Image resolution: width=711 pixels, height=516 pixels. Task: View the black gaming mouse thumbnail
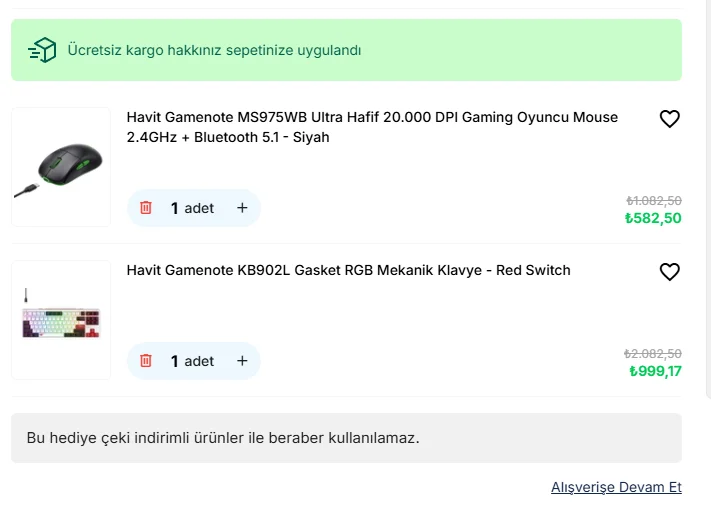click(61, 167)
